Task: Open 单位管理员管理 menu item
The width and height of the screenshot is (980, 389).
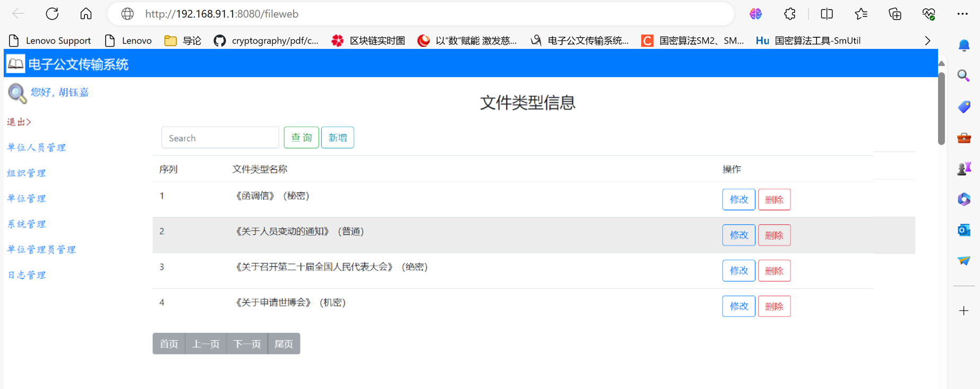Action: (x=41, y=249)
